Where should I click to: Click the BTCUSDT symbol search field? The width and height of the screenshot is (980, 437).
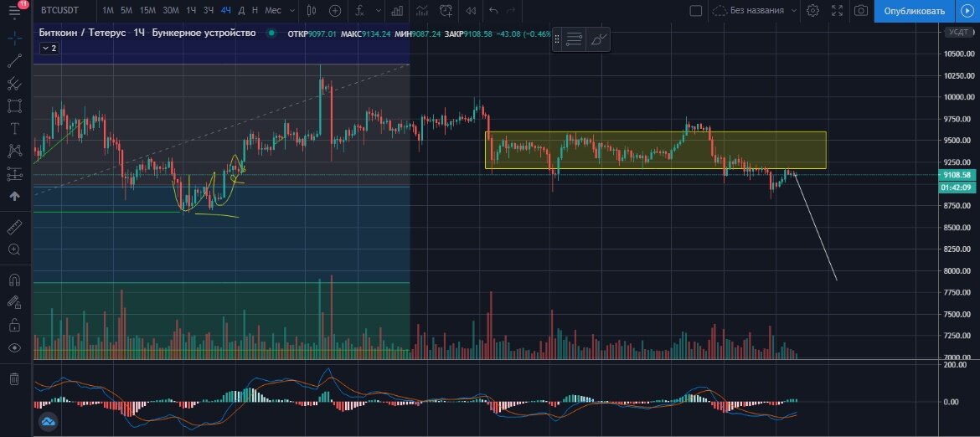(x=60, y=11)
